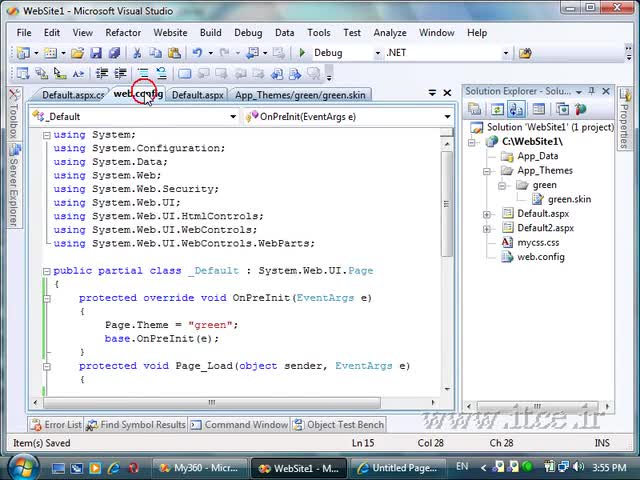
Task: Open the Object Test Bench tab
Action: point(339,425)
